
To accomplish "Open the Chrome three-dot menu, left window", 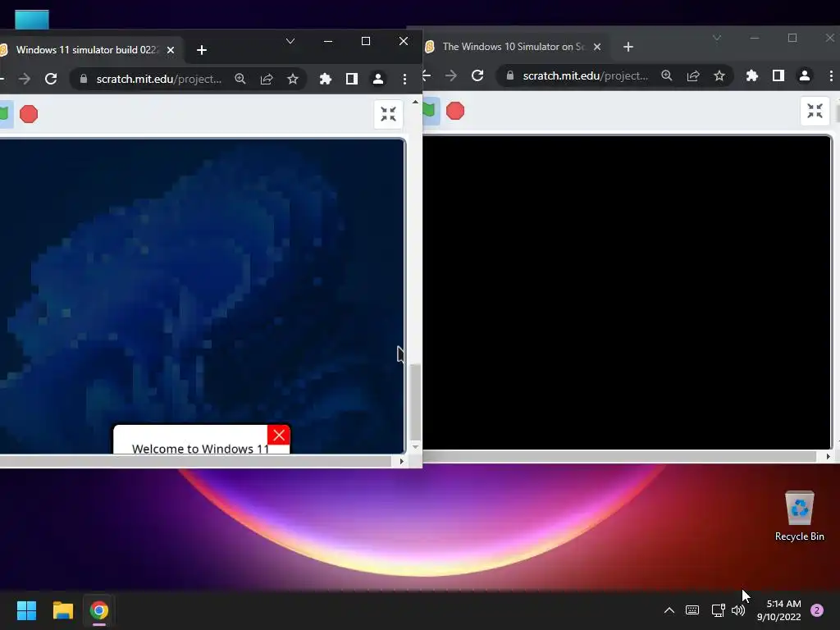I will [404, 80].
